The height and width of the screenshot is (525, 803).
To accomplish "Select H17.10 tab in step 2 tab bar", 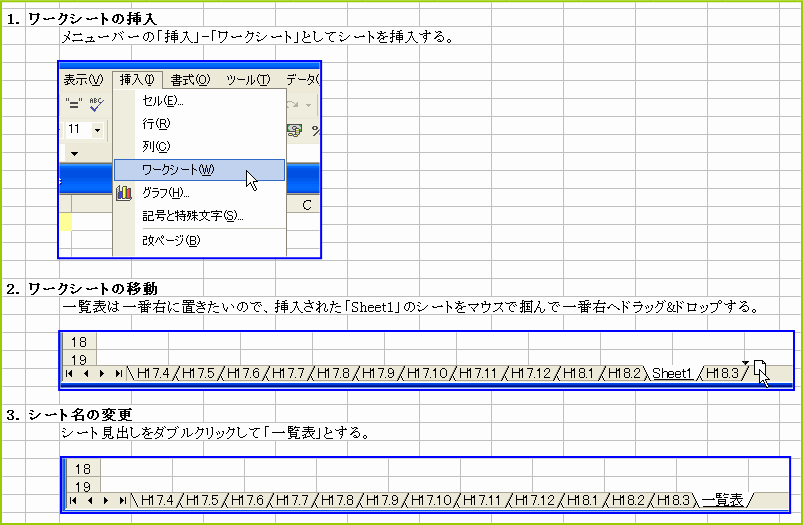I will pos(427,373).
